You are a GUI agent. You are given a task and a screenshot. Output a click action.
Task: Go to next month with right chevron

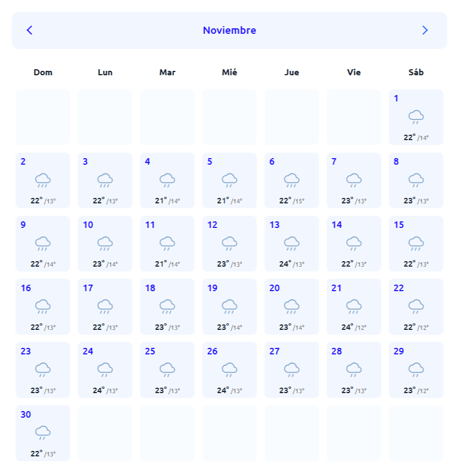(x=425, y=31)
